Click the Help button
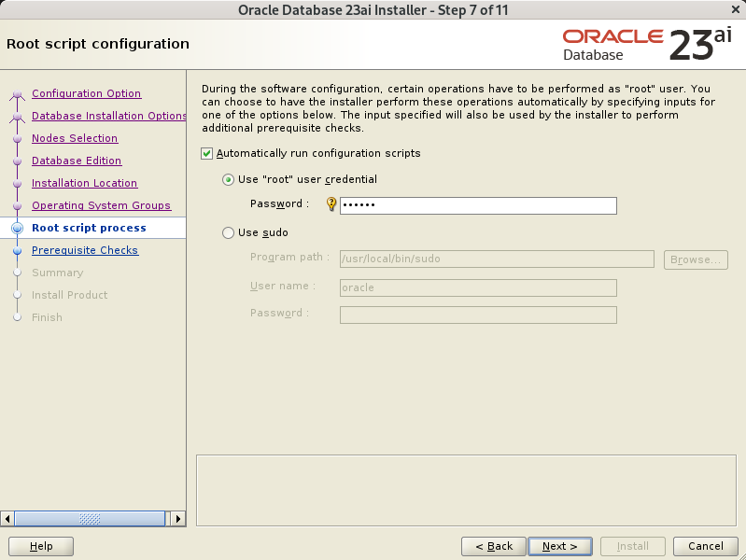This screenshot has width=746, height=560. [41, 546]
